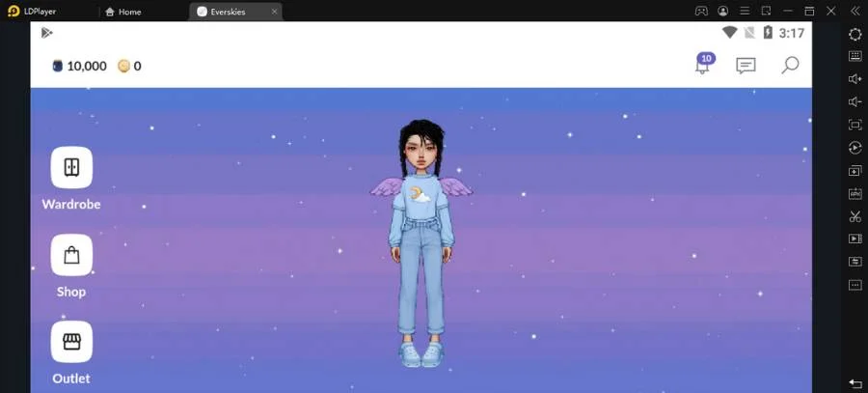
Task: Open LDPlayer keyboard mapping icon
Action: point(854,56)
